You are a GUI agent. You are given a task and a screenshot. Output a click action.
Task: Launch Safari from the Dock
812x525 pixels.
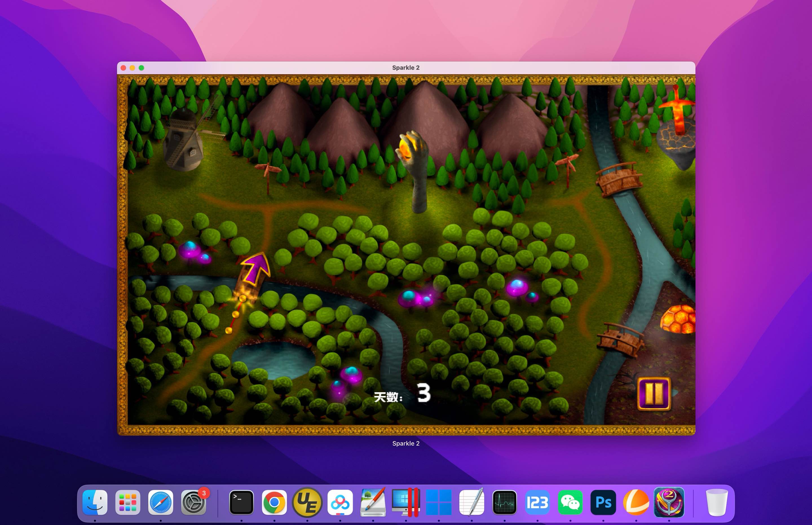(160, 502)
